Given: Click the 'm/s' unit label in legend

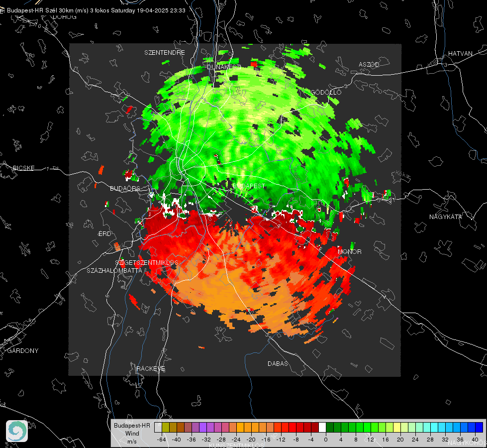Looking at the screenshot, I should click(x=132, y=441).
